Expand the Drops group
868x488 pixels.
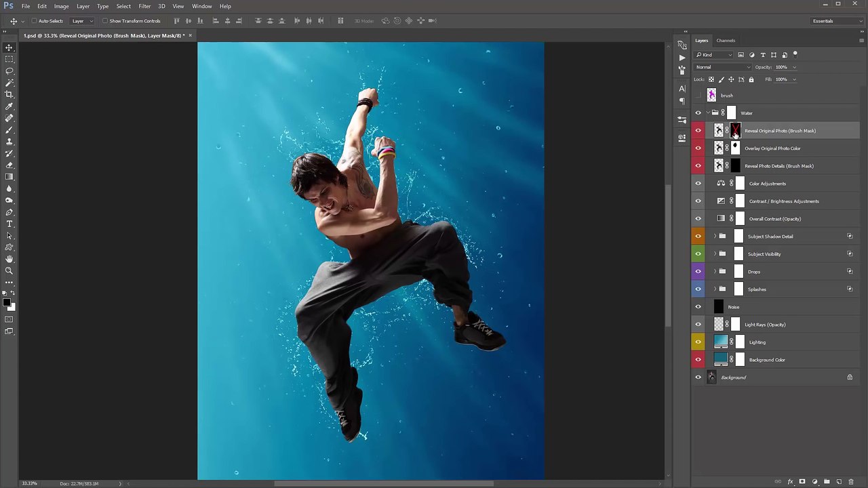coord(714,272)
